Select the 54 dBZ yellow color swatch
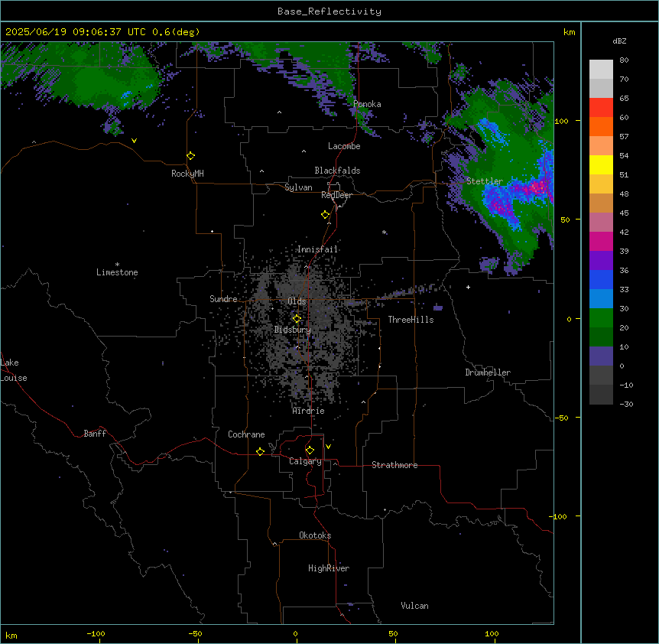 (x=601, y=164)
